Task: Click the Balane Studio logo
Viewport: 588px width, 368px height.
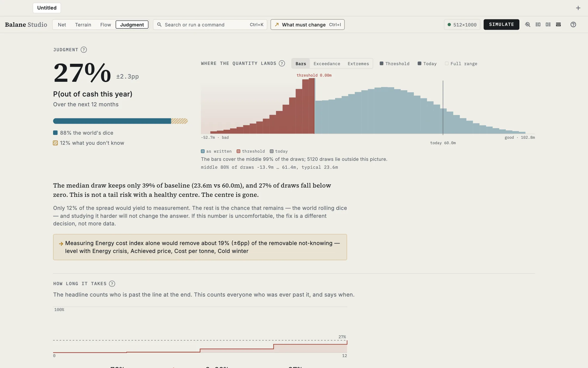Action: [26, 25]
